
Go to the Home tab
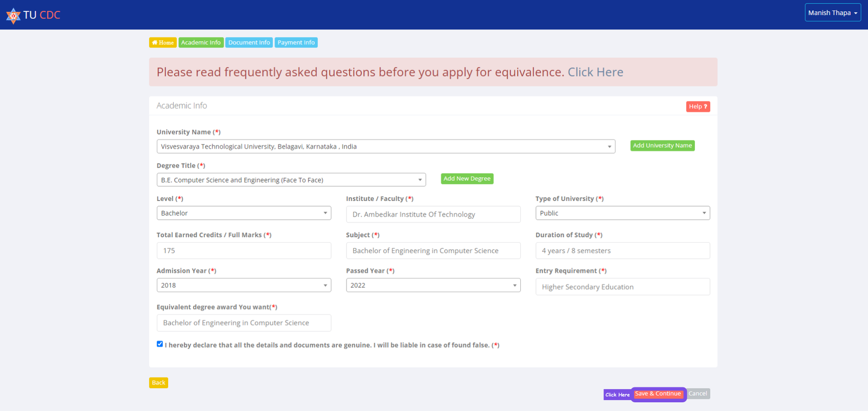[x=163, y=42]
